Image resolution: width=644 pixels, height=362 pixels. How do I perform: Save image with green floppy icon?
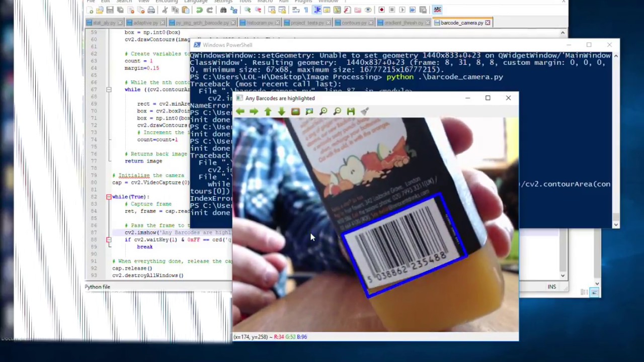click(351, 111)
